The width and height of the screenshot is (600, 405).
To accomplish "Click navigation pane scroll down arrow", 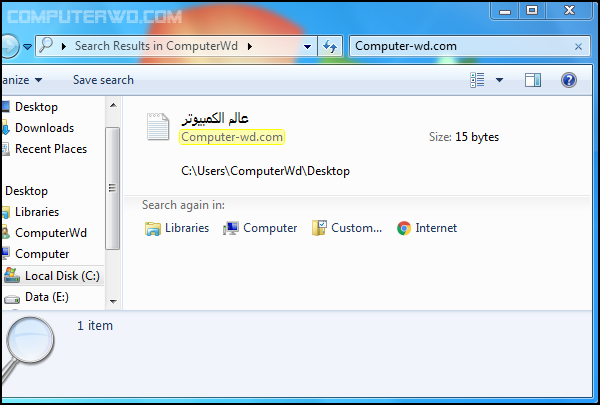I will (x=113, y=302).
